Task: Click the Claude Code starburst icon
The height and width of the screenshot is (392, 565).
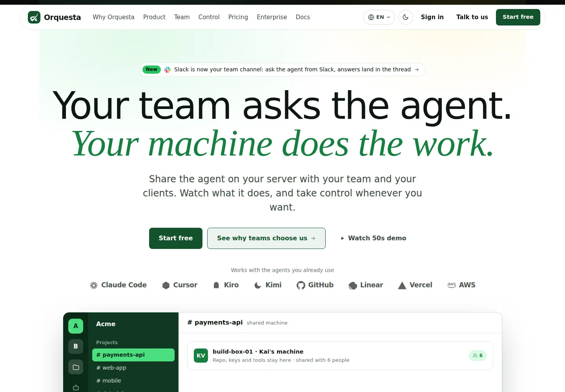Action: pyautogui.click(x=94, y=285)
